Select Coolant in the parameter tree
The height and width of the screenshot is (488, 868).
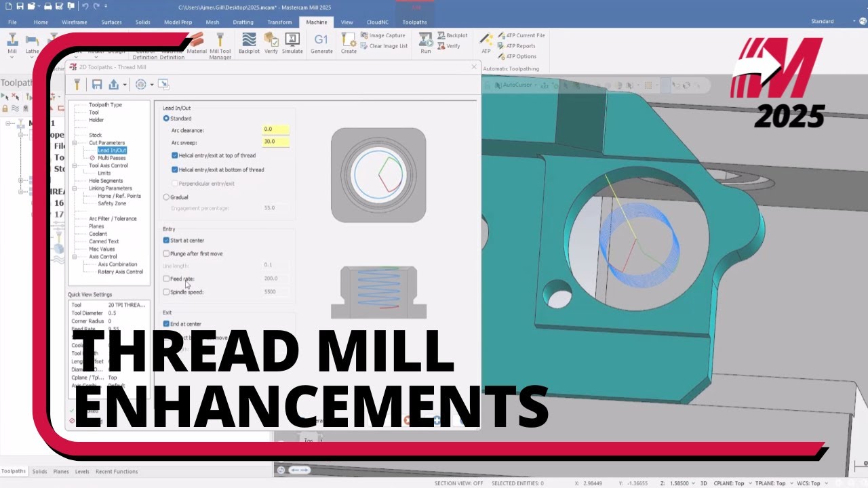(x=98, y=234)
